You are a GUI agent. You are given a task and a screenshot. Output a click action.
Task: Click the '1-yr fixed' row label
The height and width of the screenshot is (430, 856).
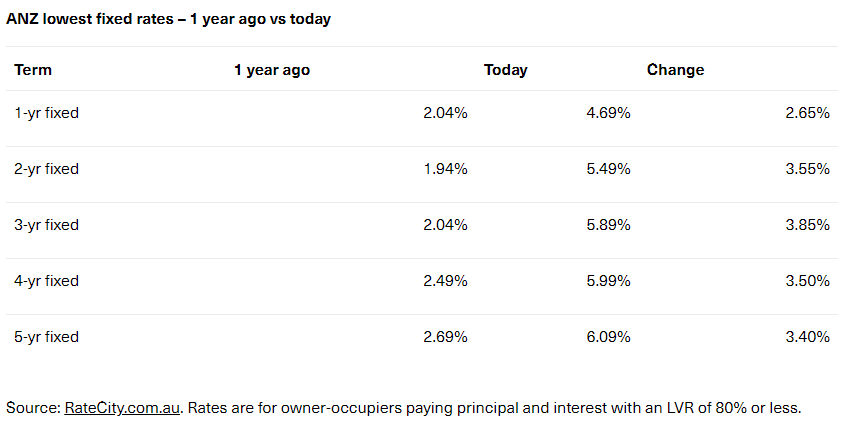tap(46, 113)
